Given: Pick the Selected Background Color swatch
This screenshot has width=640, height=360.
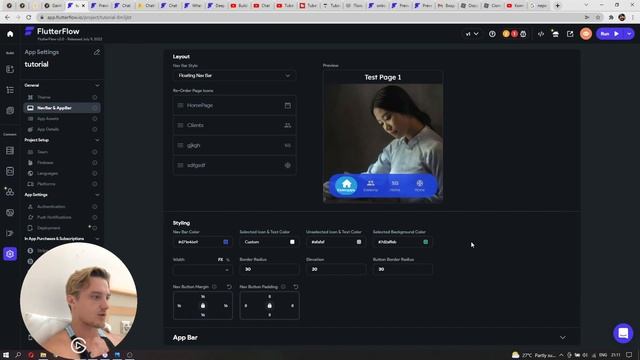Looking at the screenshot, I should [x=426, y=242].
